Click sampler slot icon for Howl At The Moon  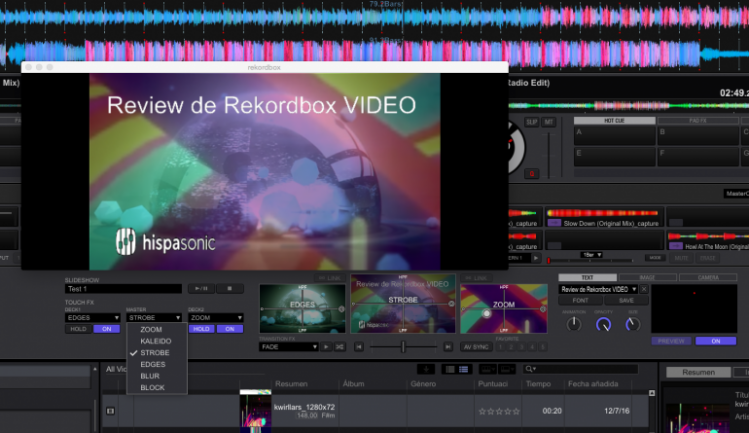coord(675,246)
